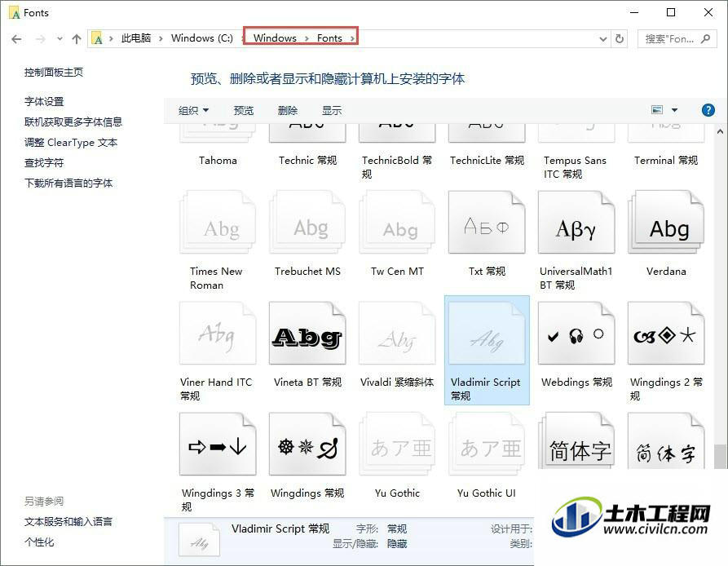Open the recent locations dropdown
728x566 pixels.
click(x=60, y=39)
